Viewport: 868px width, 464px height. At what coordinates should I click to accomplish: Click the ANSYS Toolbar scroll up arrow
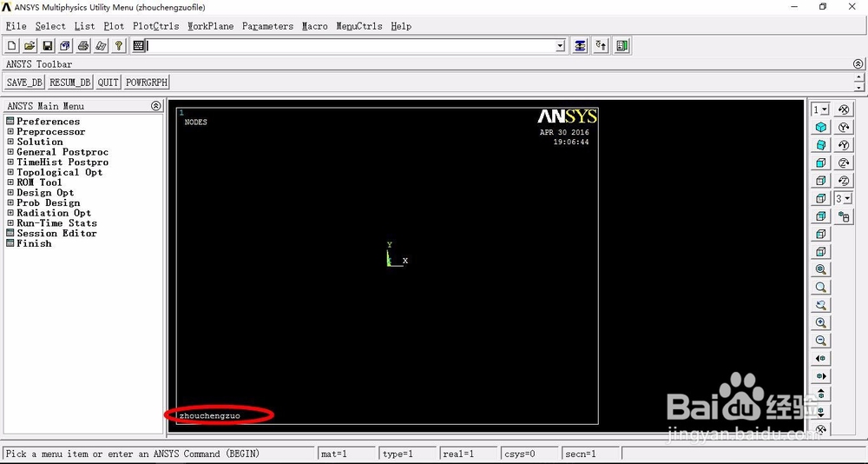858,77
